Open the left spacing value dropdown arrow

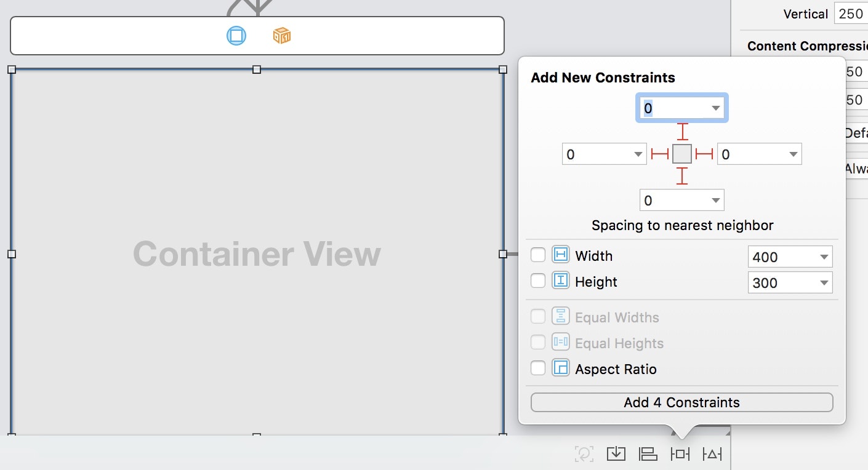[x=638, y=154]
